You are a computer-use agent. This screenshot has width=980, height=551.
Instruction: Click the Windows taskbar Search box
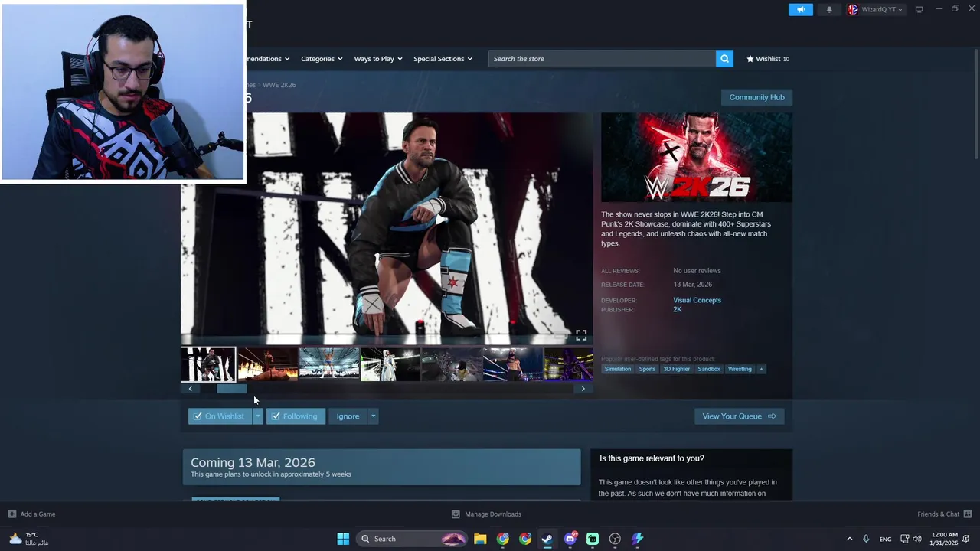(413, 539)
